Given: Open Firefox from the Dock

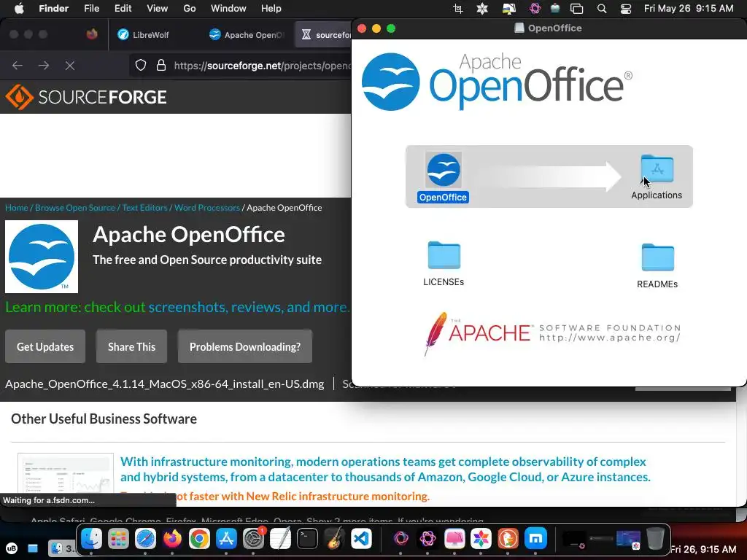Looking at the screenshot, I should tap(172, 539).
